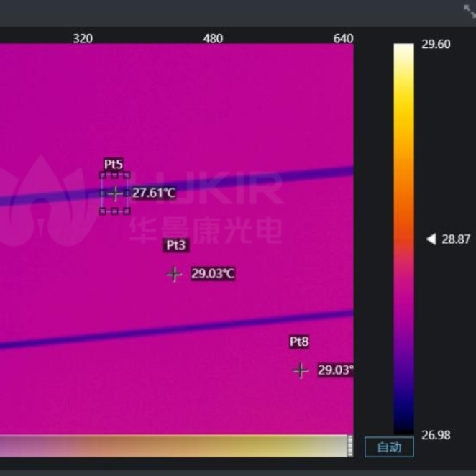Click the Pt8 temperature reading
Viewport: 476px width, 476px height.
point(335,370)
